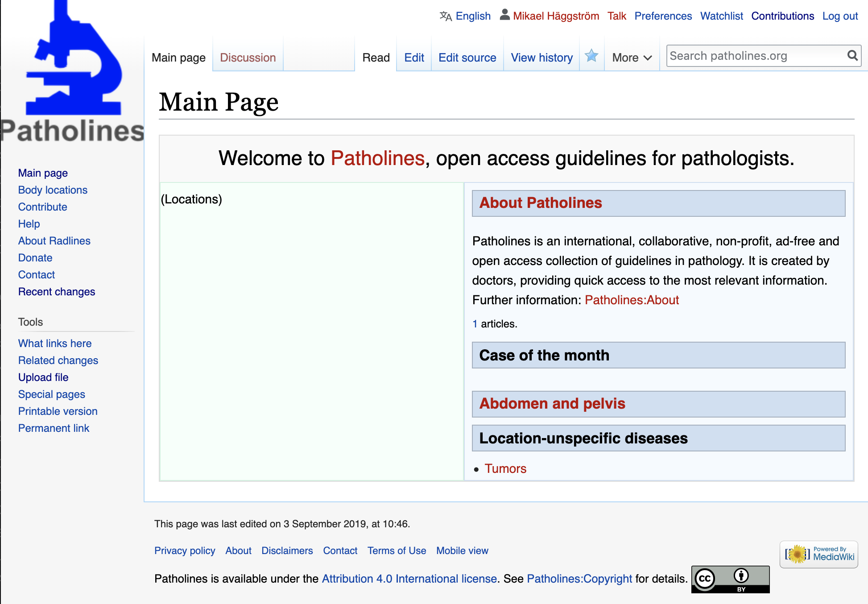Click the search magnifying glass icon
This screenshot has height=604, width=868.
[x=852, y=55]
